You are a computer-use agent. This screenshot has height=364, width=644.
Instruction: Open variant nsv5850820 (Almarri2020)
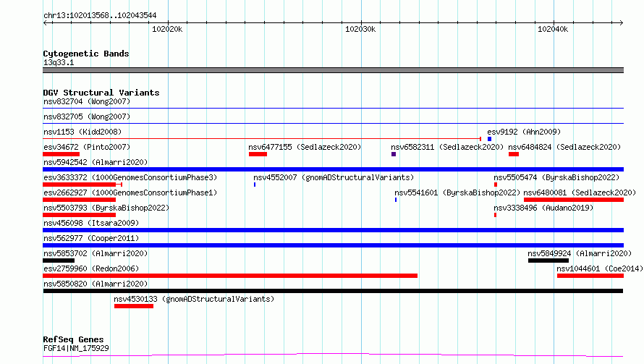(x=96, y=284)
